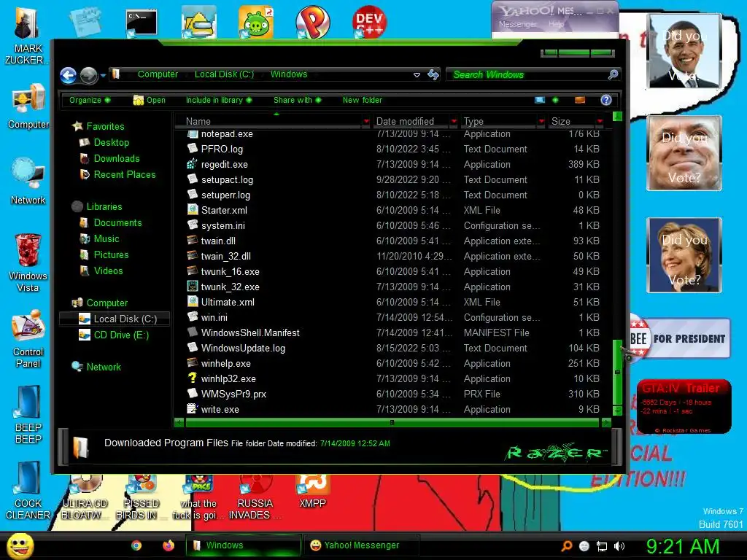Screen dimensions: 747x560
Task: Open the Type column filter dropdown
Action: point(541,122)
